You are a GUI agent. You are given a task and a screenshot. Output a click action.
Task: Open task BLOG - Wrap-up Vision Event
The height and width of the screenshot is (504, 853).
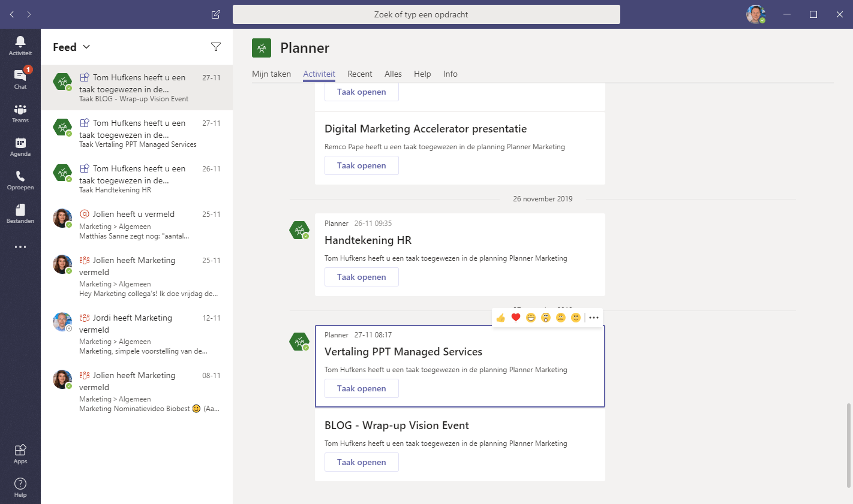(362, 462)
